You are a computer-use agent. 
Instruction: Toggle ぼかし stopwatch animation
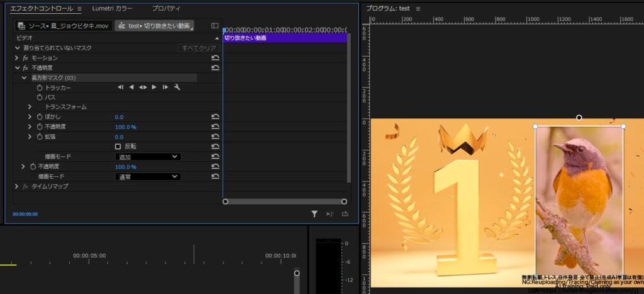click(40, 116)
